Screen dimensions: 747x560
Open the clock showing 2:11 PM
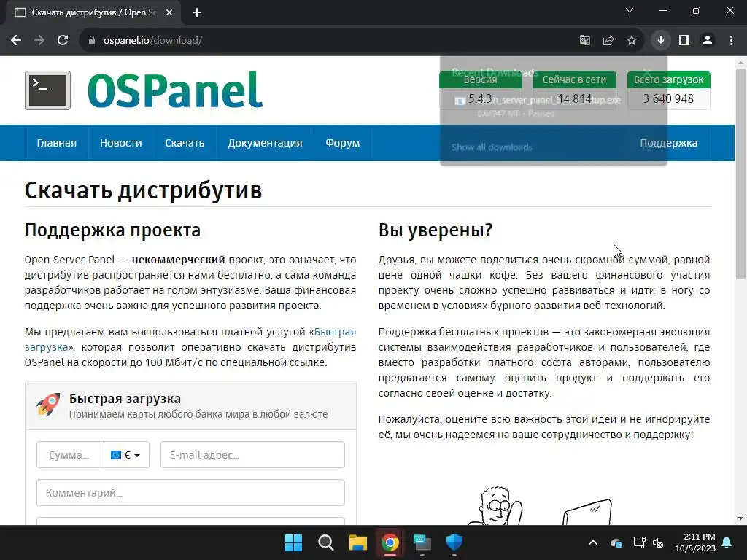click(695, 542)
